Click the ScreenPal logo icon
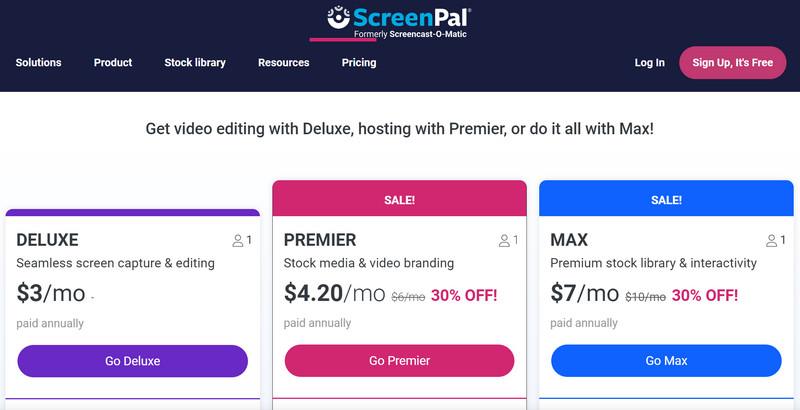 [x=339, y=17]
